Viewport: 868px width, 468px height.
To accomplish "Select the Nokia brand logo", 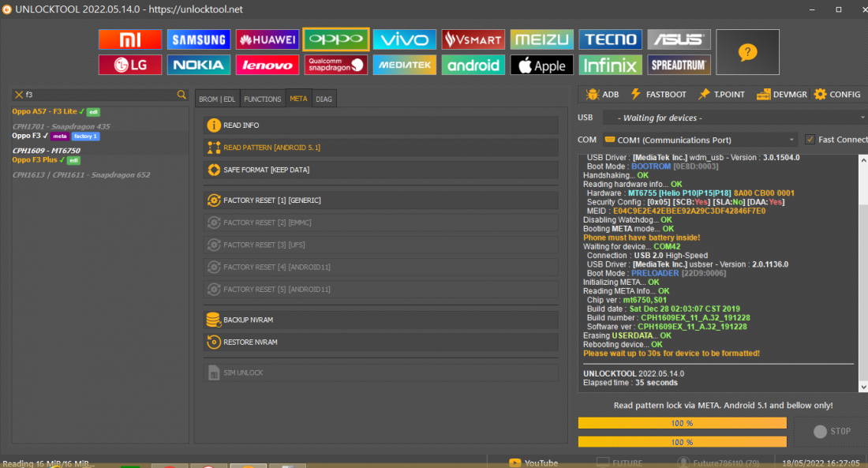I will [199, 65].
